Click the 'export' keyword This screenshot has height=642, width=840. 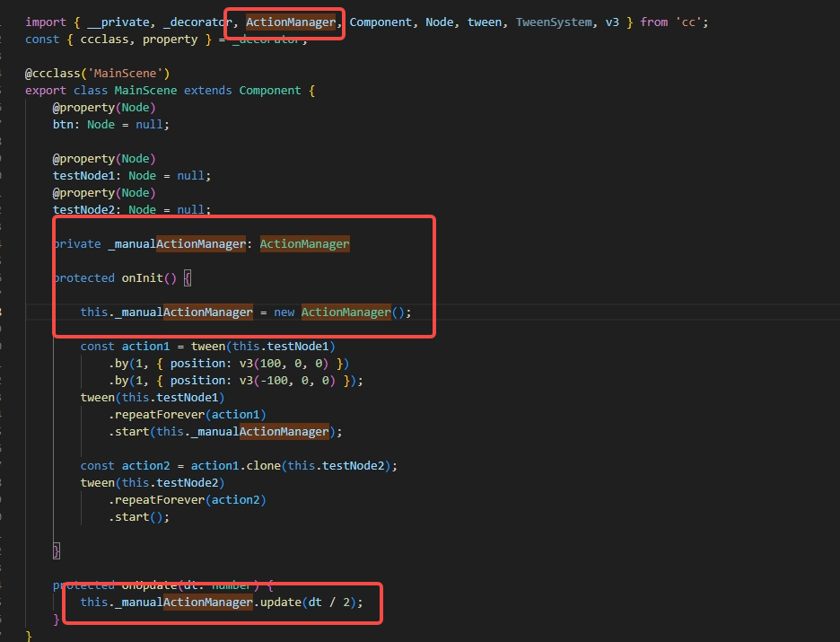[x=46, y=91]
